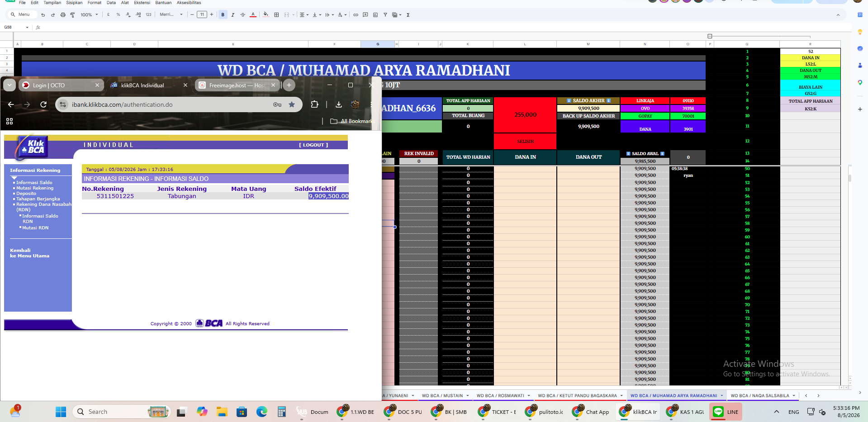Open the table views dropdown
868x422 pixels.
point(397,15)
